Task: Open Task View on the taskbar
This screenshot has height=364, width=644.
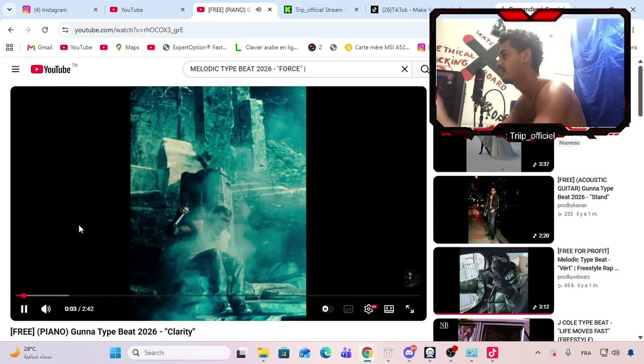Action: 241,352
